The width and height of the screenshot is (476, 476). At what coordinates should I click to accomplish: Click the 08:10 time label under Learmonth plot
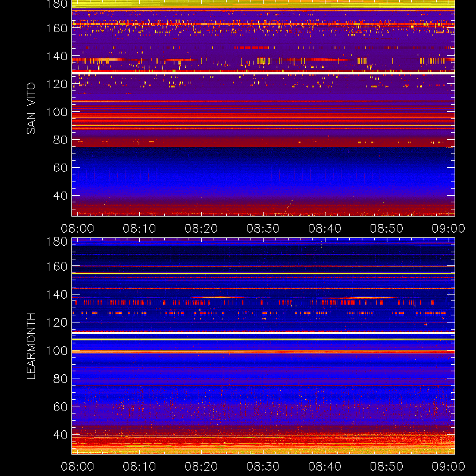coord(139,466)
